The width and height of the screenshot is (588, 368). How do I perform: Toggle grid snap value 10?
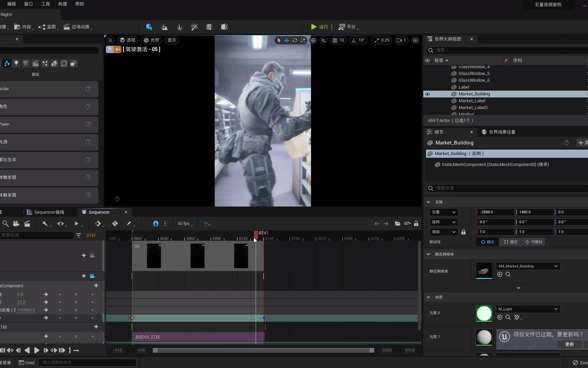tap(338, 40)
